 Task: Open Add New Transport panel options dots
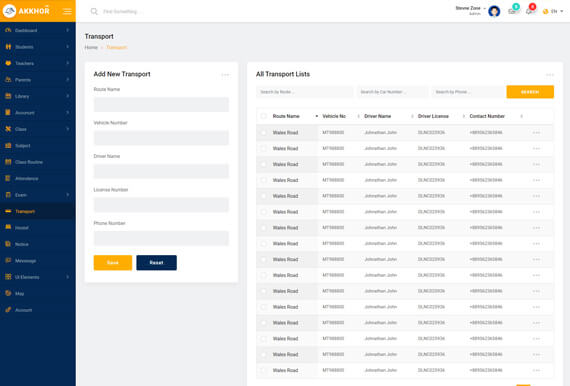click(225, 75)
